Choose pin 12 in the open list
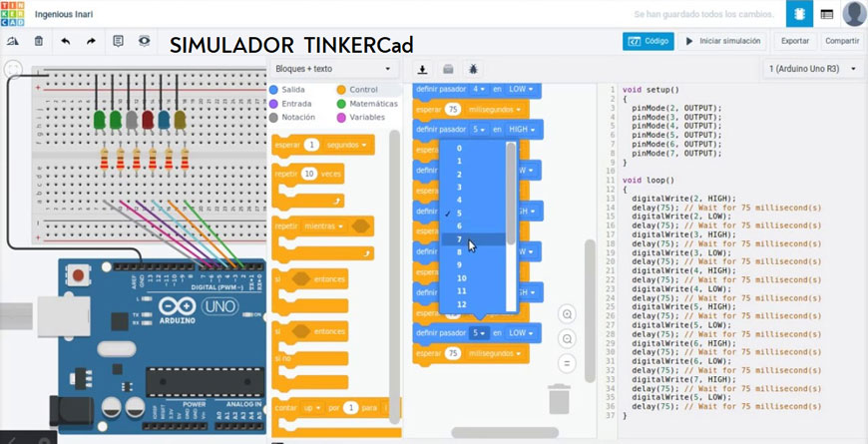 click(473, 304)
